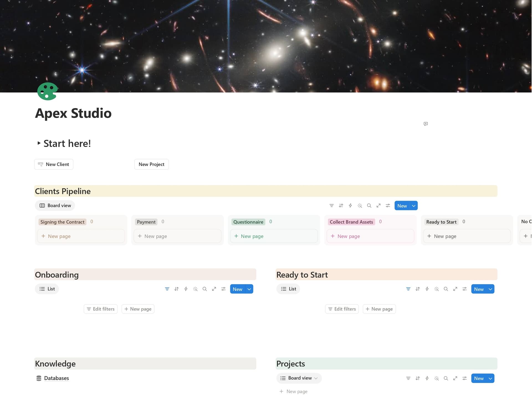Click sort icon in Onboarding toolbar

177,289
